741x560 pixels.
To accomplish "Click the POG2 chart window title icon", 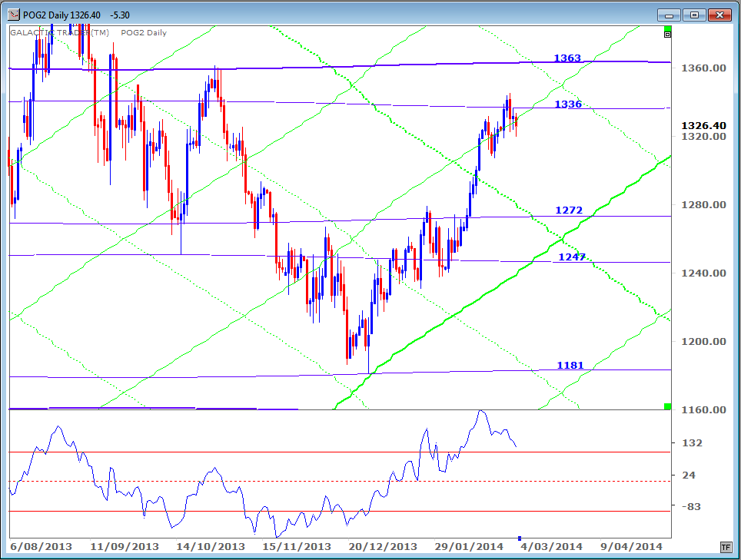I will coord(14,15).
